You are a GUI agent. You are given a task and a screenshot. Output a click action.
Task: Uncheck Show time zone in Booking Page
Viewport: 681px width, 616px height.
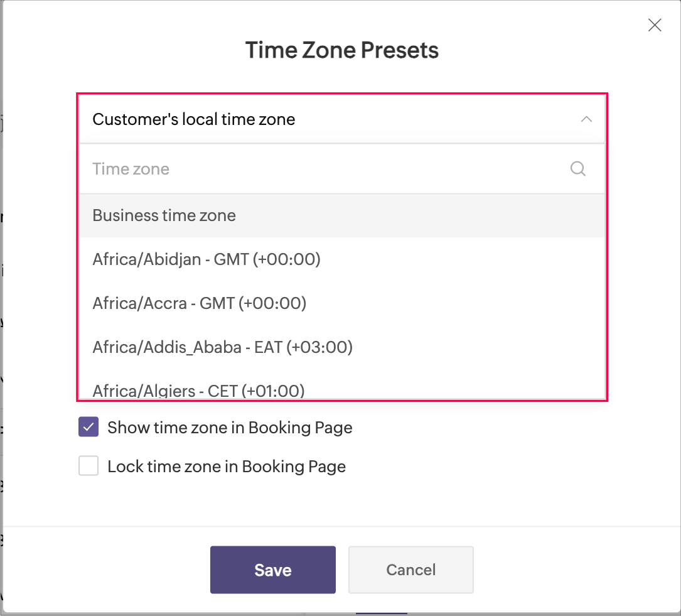pyautogui.click(x=88, y=426)
